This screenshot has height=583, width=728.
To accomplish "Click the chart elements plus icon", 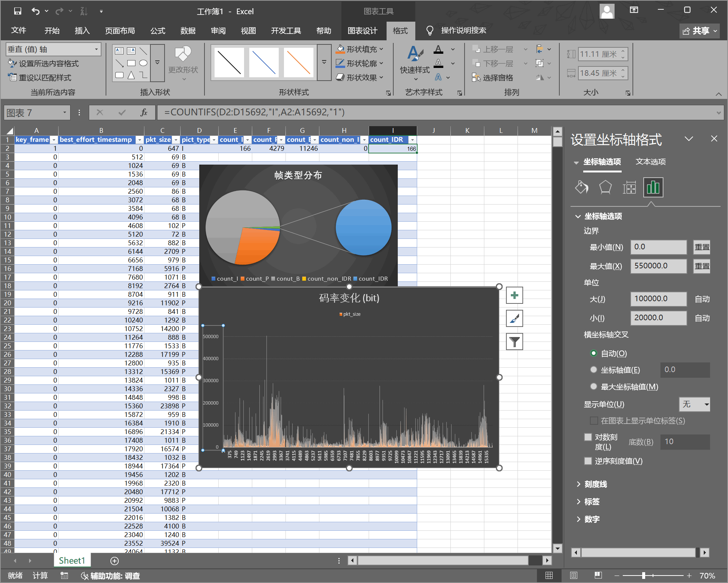I will (514, 296).
